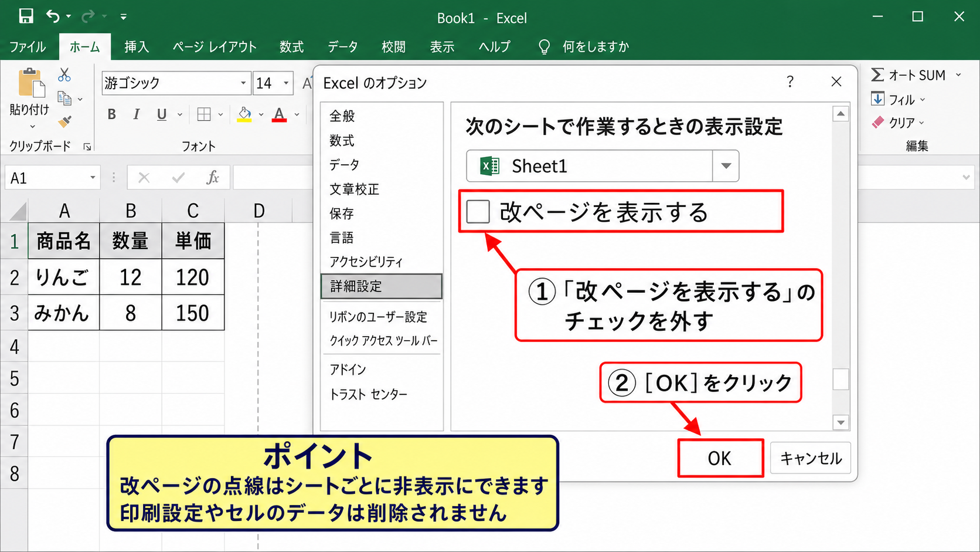
Task: Close the Excel のオプション dialog
Action: tap(836, 82)
